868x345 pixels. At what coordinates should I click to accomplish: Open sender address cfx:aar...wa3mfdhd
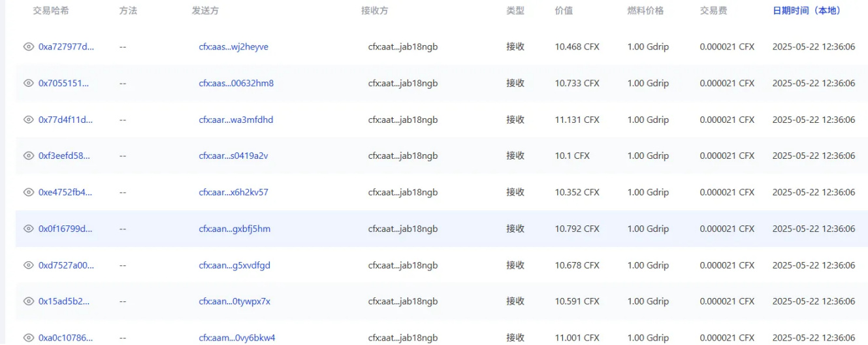point(236,120)
